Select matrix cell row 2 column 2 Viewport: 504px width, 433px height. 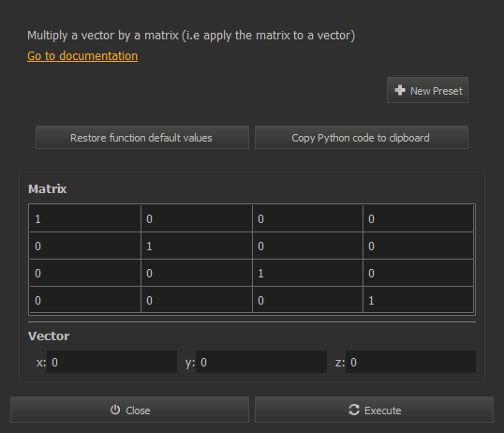click(x=197, y=246)
